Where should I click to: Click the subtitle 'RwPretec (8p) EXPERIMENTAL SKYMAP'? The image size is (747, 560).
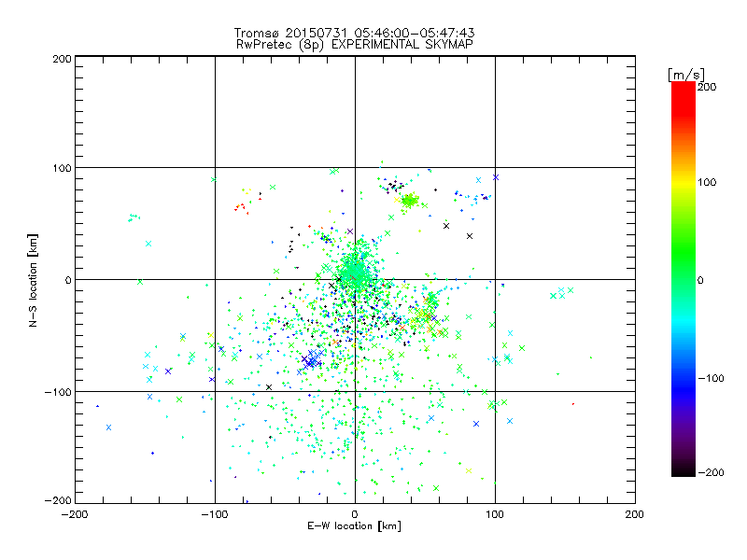point(355,45)
